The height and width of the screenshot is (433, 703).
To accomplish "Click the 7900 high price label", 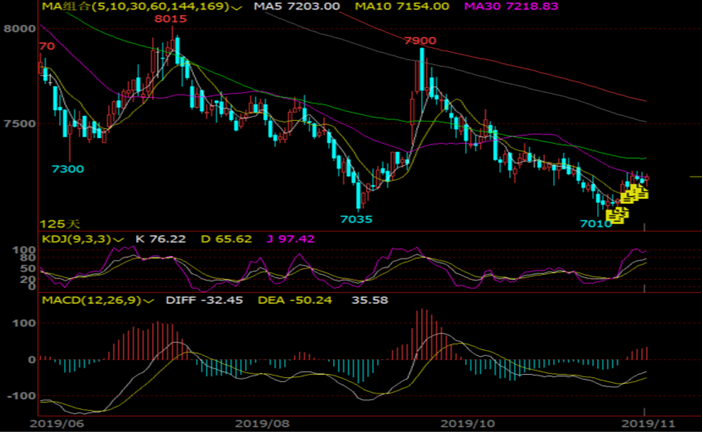I will pyautogui.click(x=420, y=41).
